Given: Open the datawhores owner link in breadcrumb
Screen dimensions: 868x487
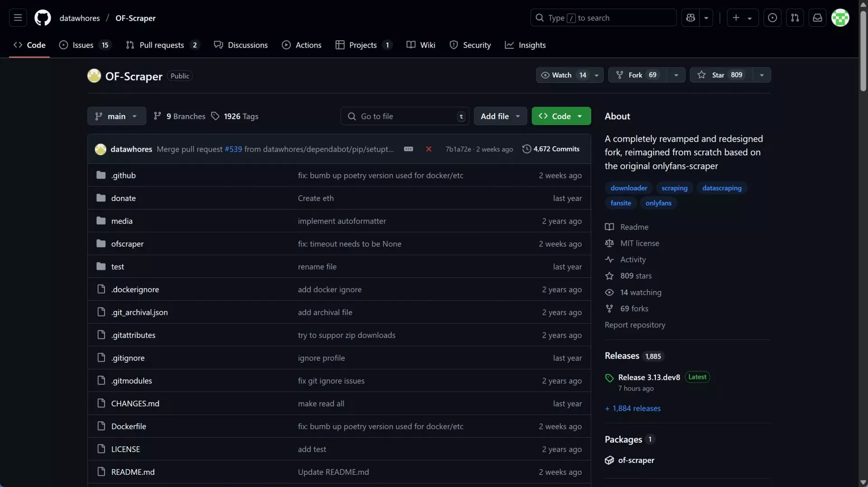Looking at the screenshot, I should (80, 18).
